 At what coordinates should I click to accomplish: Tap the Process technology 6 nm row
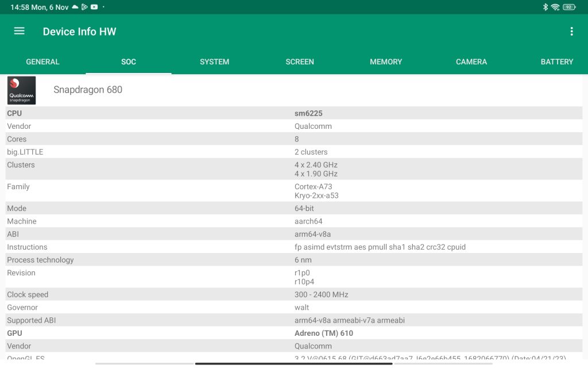tap(294, 260)
